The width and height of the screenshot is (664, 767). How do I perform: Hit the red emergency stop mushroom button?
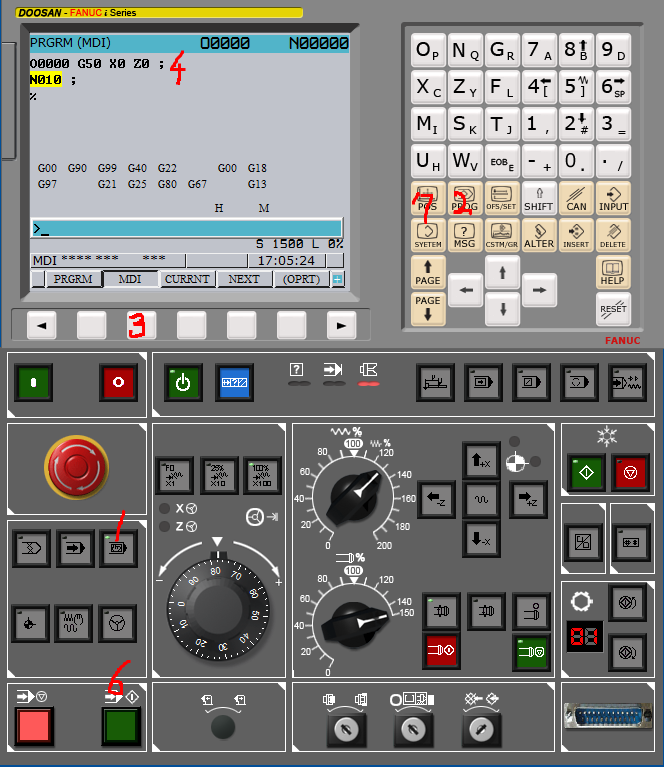tap(76, 467)
